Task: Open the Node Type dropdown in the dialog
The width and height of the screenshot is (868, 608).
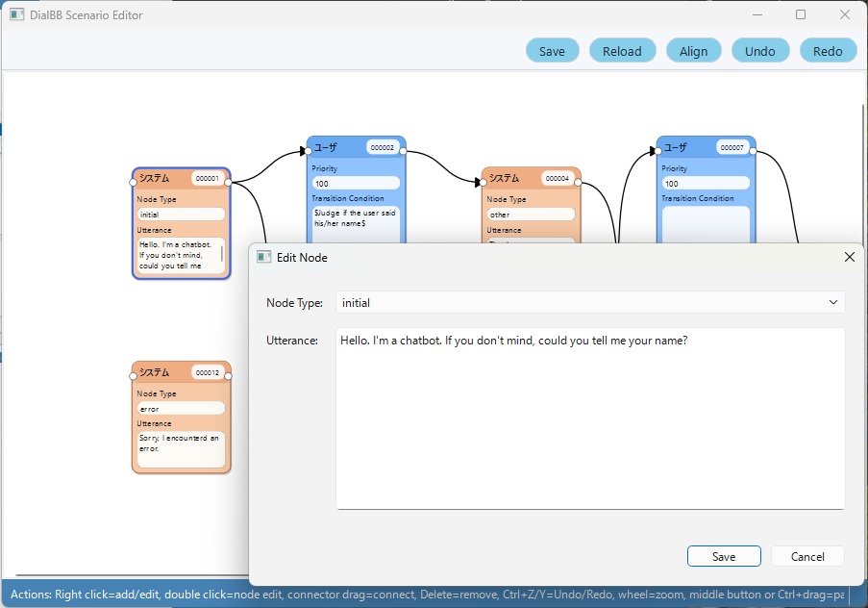Action: click(x=590, y=303)
